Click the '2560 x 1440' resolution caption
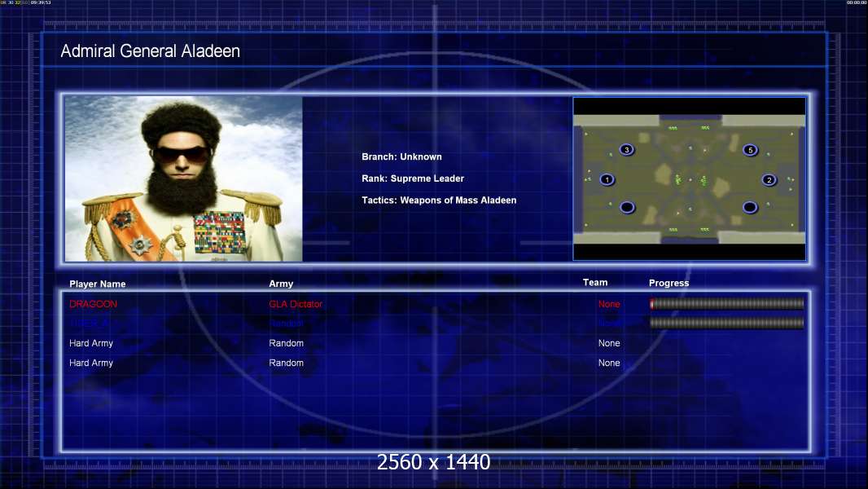 [x=433, y=462]
